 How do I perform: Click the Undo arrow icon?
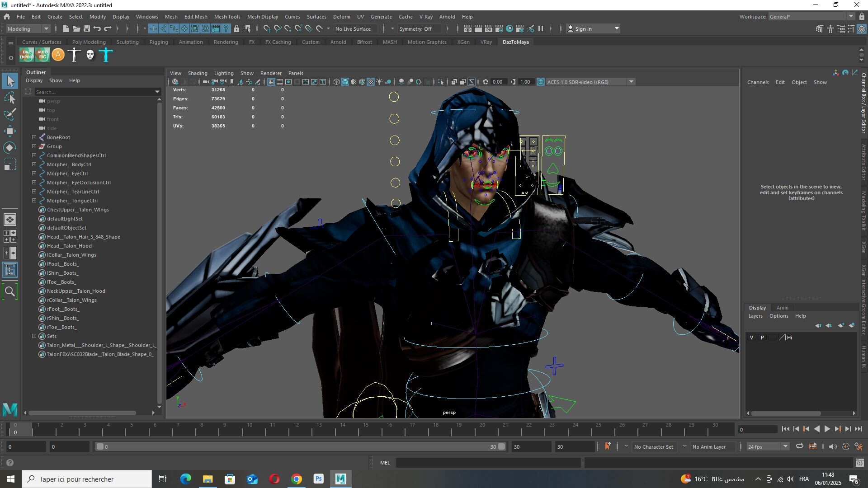coord(97,29)
